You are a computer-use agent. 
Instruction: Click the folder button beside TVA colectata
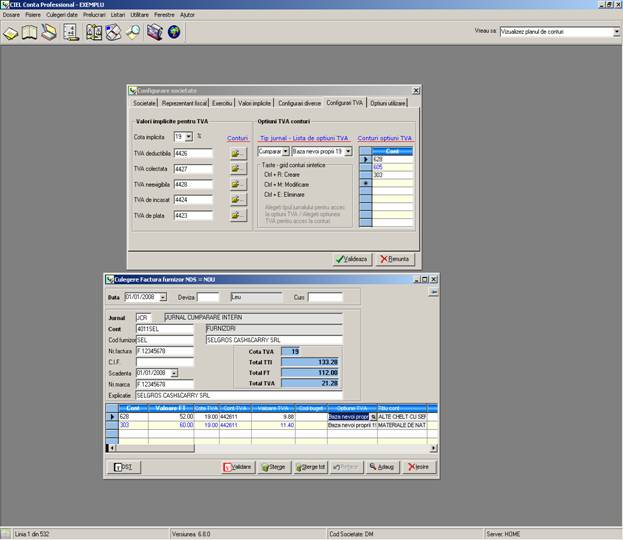tap(238, 169)
